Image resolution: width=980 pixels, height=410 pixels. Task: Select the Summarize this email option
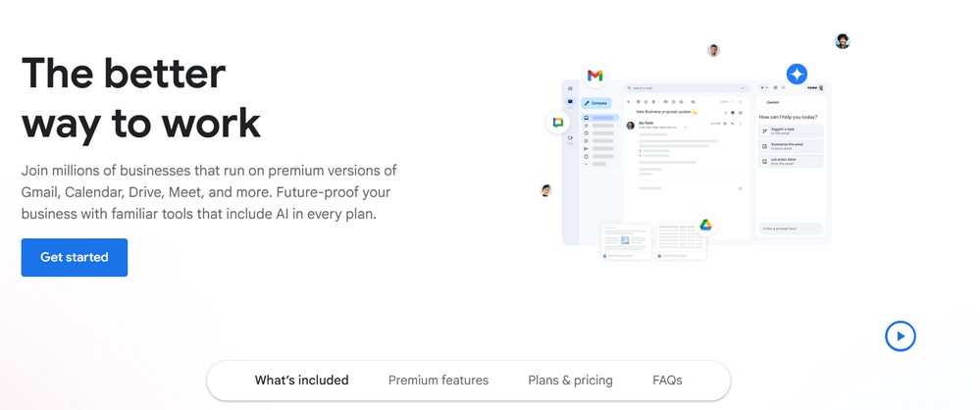click(791, 146)
